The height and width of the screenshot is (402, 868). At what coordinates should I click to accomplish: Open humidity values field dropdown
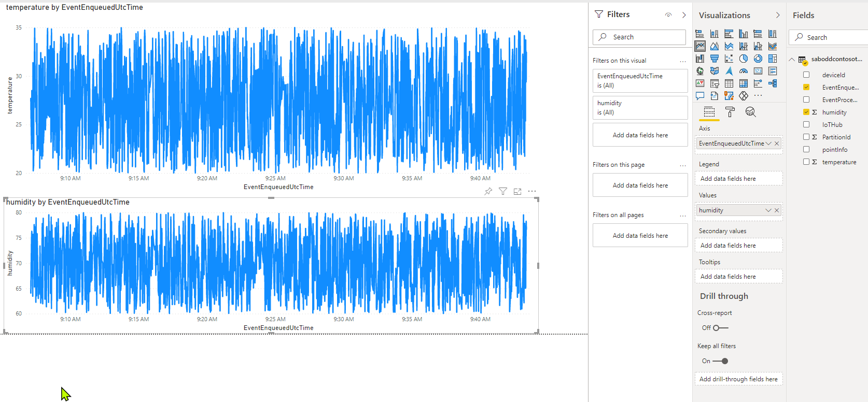coord(768,210)
